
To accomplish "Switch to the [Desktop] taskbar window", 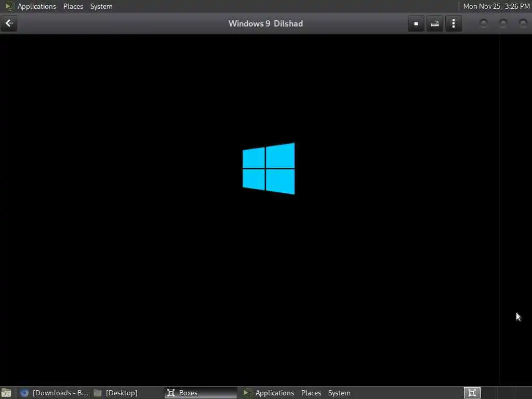I will [116, 393].
